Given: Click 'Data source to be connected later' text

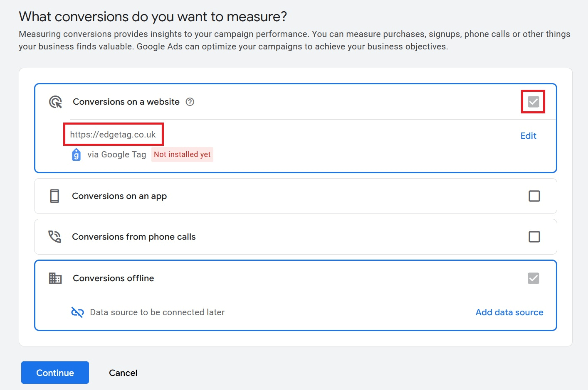Looking at the screenshot, I should [x=157, y=312].
